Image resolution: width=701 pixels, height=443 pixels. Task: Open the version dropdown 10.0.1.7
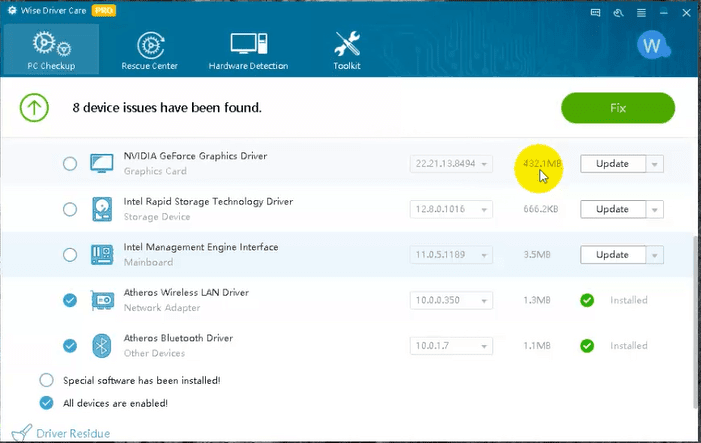(x=451, y=346)
